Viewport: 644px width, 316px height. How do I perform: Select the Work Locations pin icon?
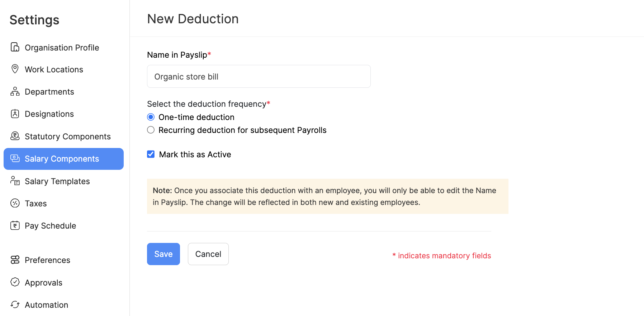point(15,69)
